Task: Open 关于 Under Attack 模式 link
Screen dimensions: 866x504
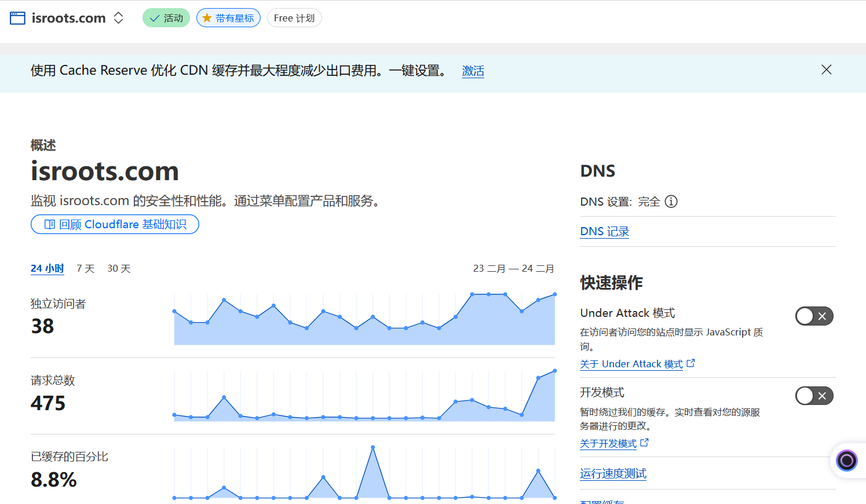Action: (x=631, y=364)
